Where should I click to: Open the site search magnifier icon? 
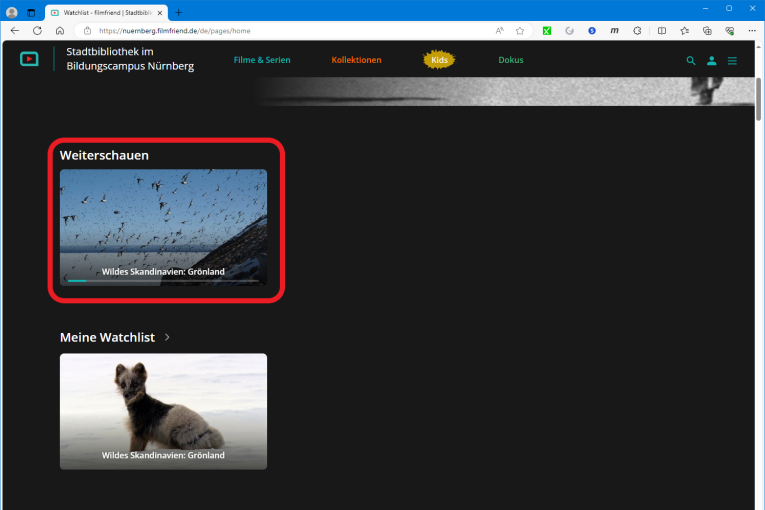[690, 61]
